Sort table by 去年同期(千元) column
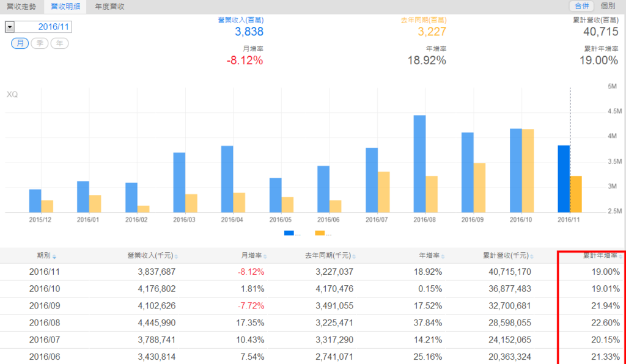The width and height of the screenshot is (626, 364). coord(330,255)
